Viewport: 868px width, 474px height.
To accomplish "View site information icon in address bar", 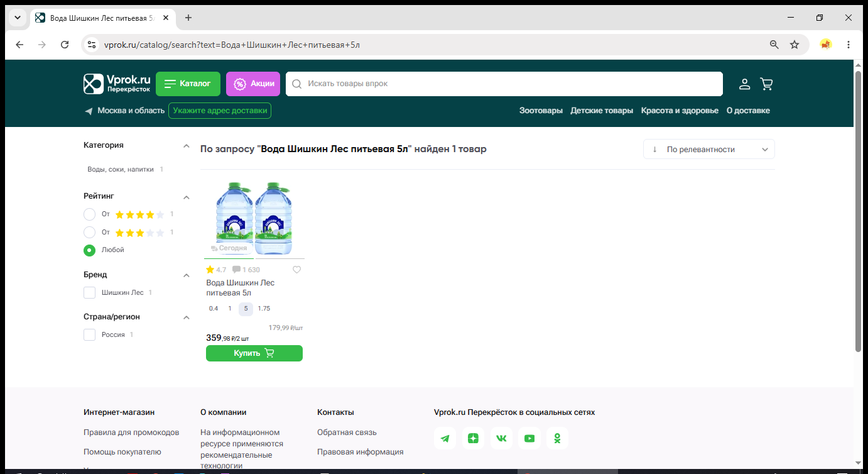I will (92, 45).
